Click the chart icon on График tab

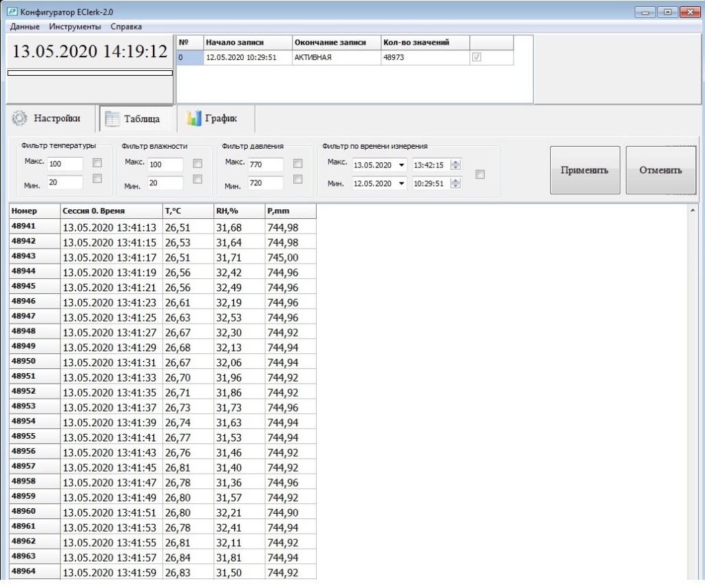193,118
